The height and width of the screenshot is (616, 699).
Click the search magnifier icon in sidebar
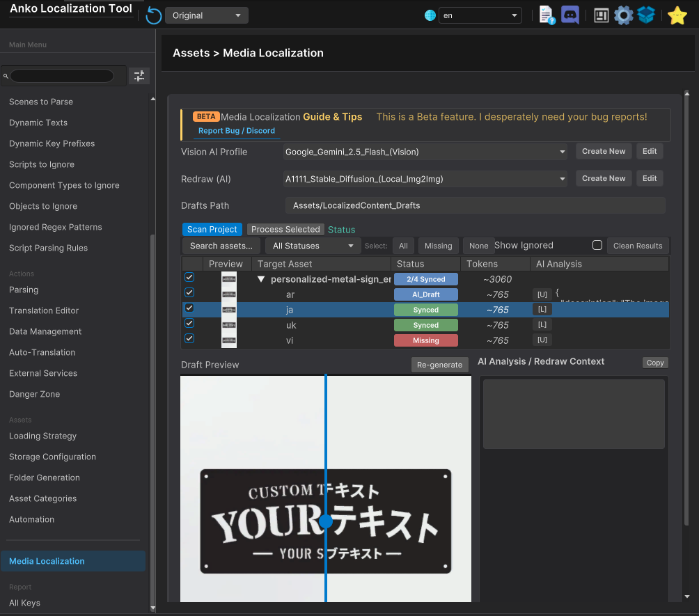click(x=6, y=77)
